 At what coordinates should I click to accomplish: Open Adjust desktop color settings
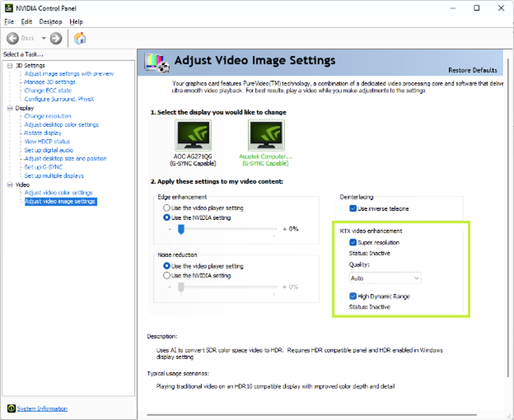point(62,125)
